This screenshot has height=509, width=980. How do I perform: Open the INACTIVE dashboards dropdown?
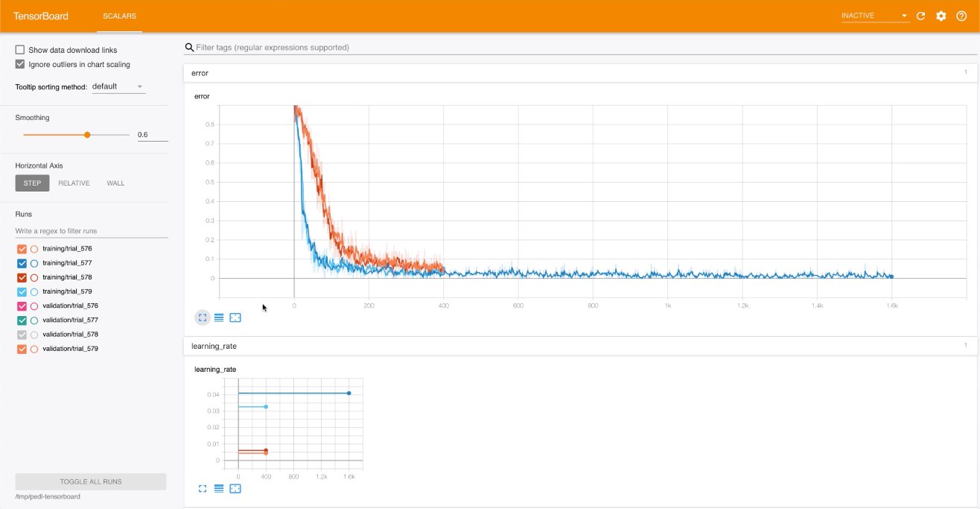(x=875, y=16)
